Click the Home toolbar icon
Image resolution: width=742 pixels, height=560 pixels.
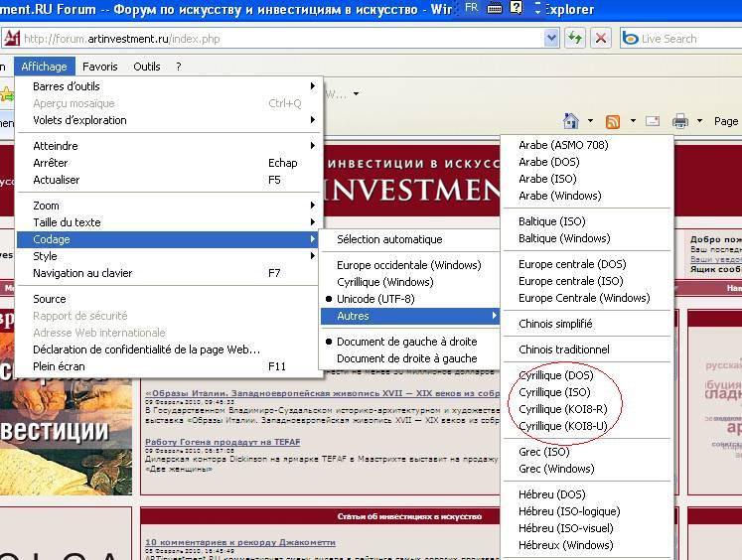click(570, 121)
